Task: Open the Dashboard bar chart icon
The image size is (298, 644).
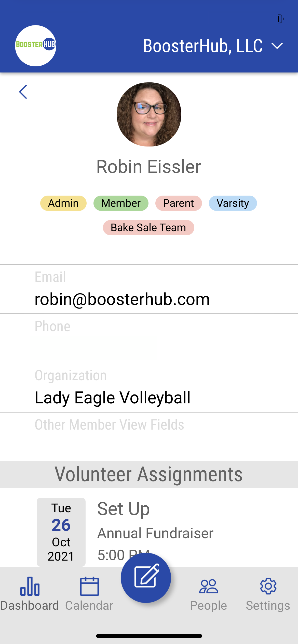Action: 30,586
